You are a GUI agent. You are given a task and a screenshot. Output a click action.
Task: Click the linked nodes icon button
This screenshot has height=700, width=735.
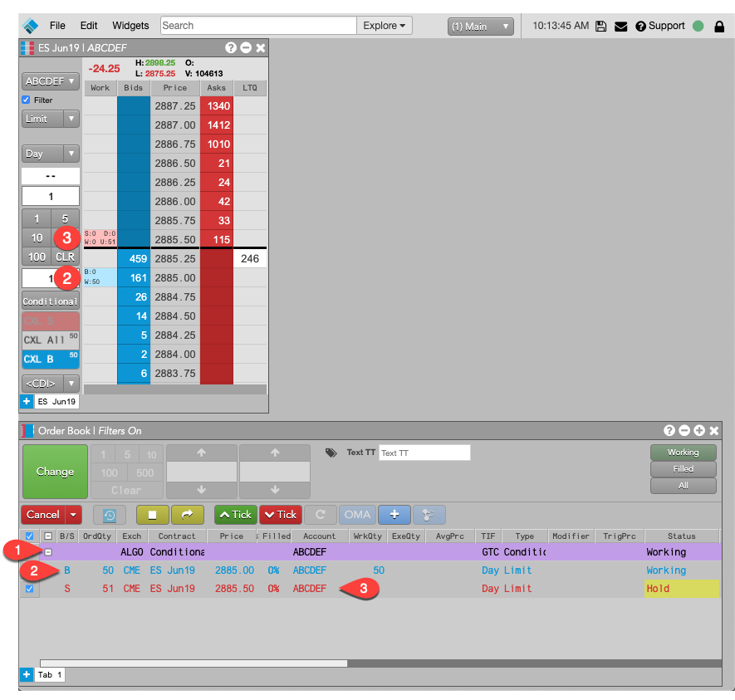429,515
